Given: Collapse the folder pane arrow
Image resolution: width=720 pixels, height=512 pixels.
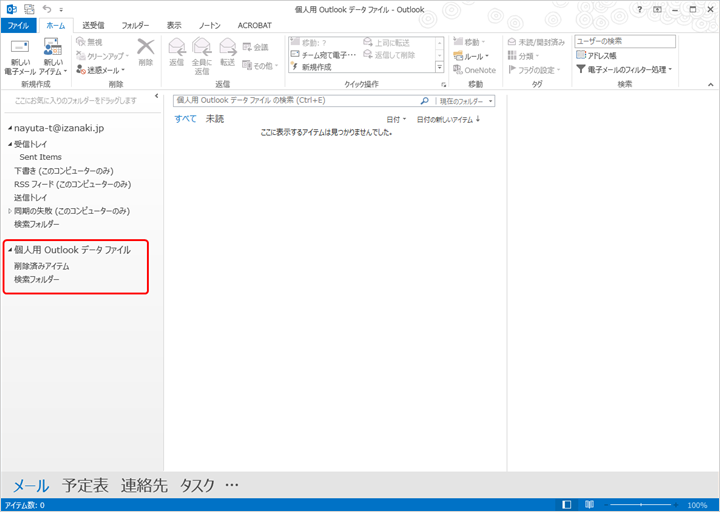Looking at the screenshot, I should (x=157, y=96).
